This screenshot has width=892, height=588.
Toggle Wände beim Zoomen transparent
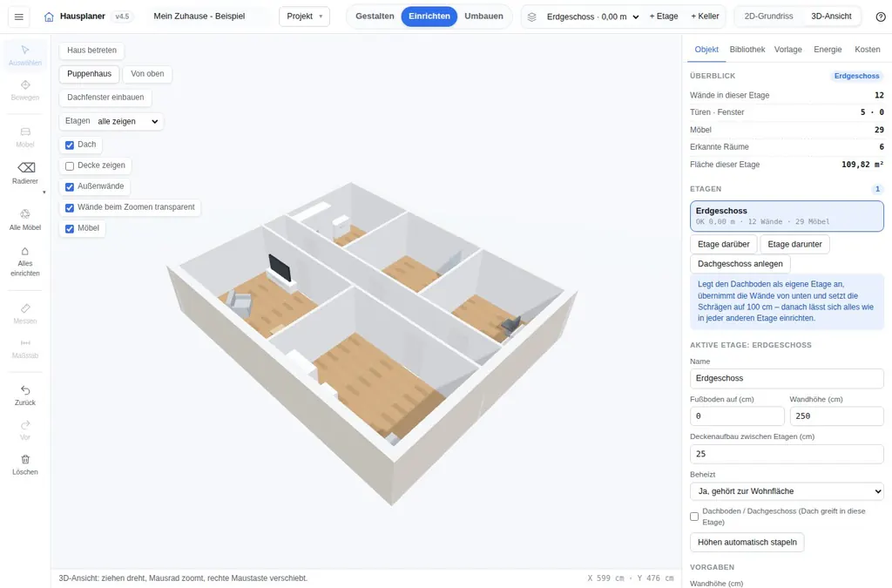(70, 208)
